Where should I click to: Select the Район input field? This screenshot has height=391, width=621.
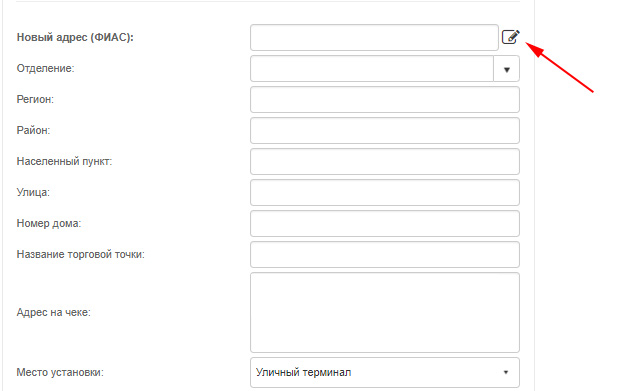pos(385,130)
